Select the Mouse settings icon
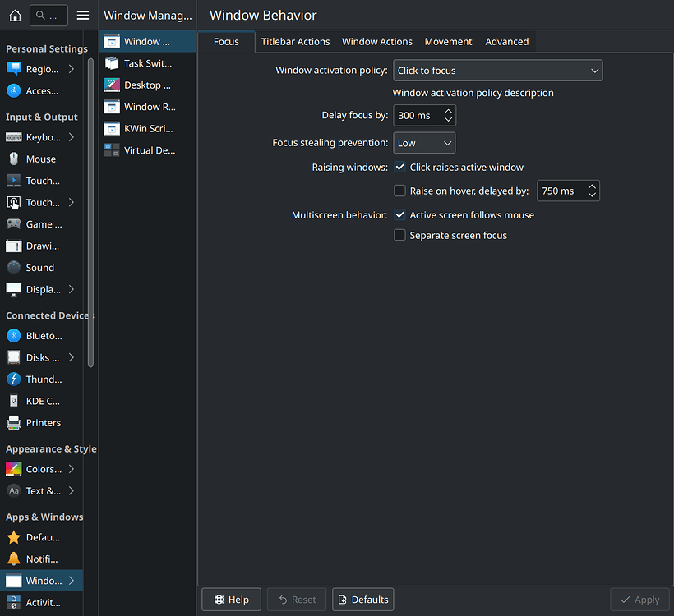This screenshot has width=674, height=616. click(x=14, y=159)
